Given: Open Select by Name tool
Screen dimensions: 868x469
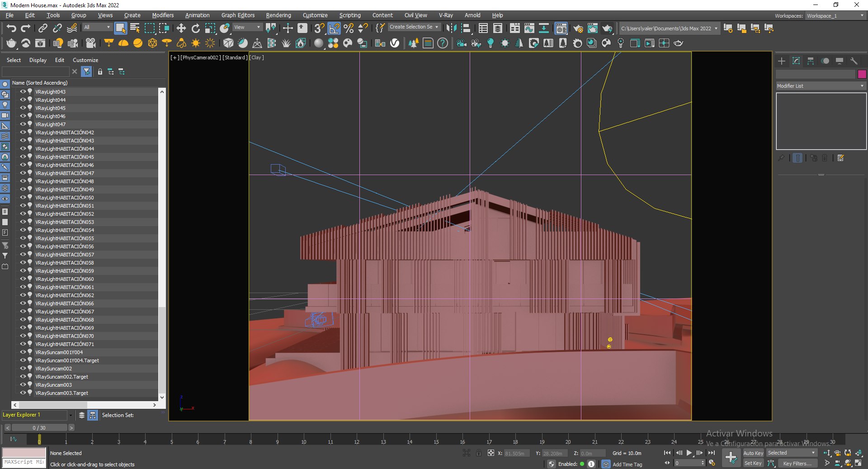Looking at the screenshot, I should tap(135, 28).
